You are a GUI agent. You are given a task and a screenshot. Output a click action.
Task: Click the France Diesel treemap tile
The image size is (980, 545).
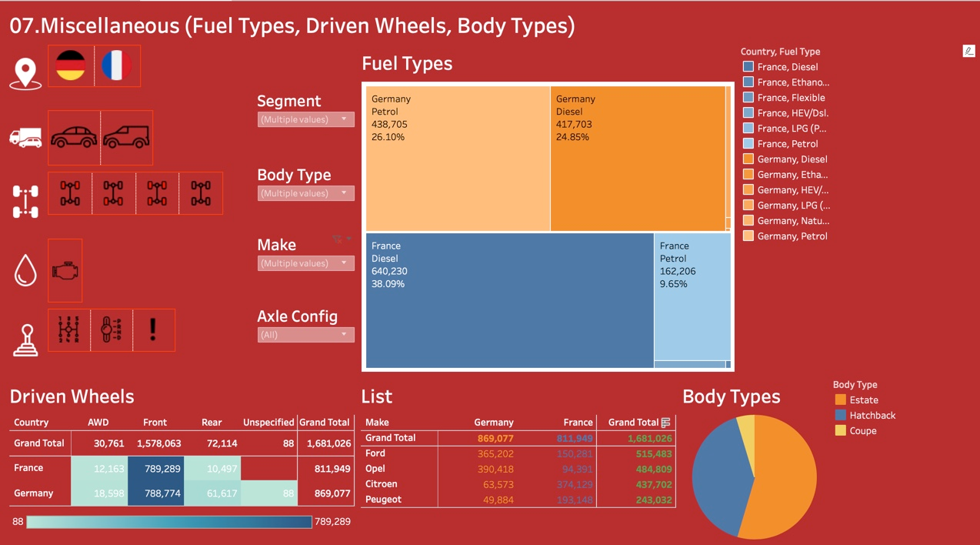click(509, 300)
